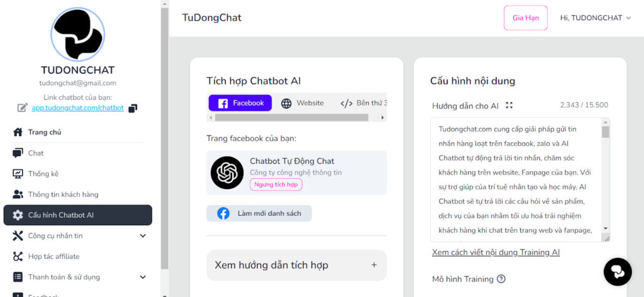Click the textarea scrollbar up arrow

[606, 122]
